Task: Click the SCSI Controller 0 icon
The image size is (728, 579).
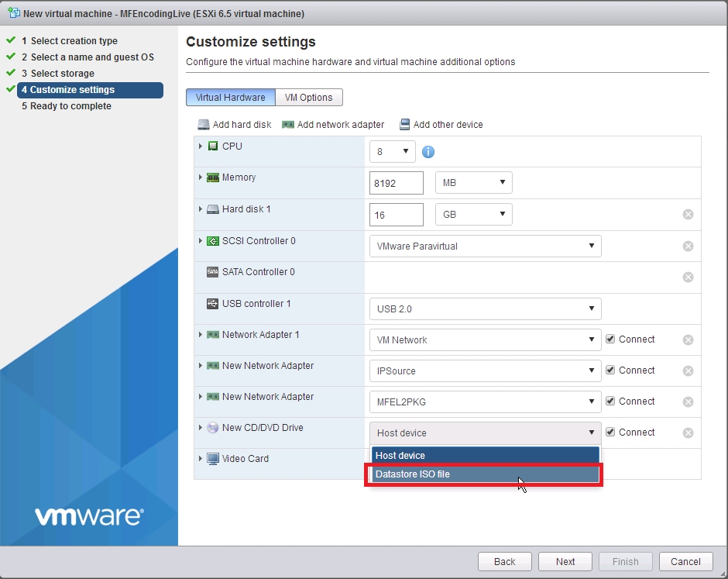Action: [x=213, y=241]
